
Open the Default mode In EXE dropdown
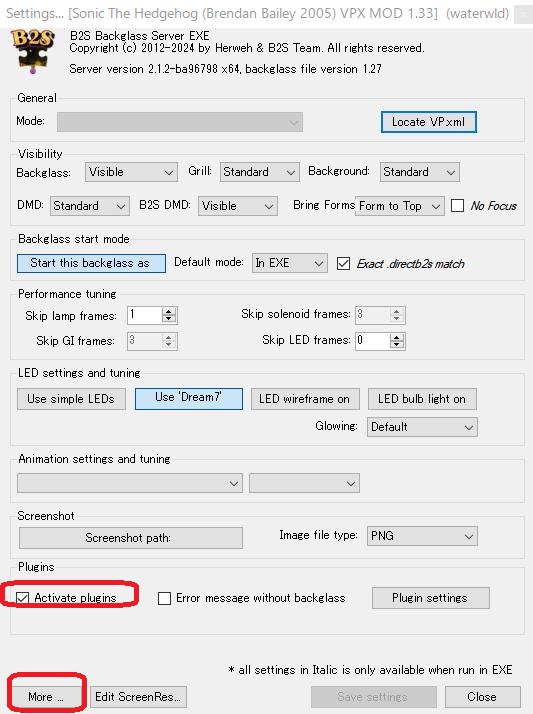tap(289, 263)
